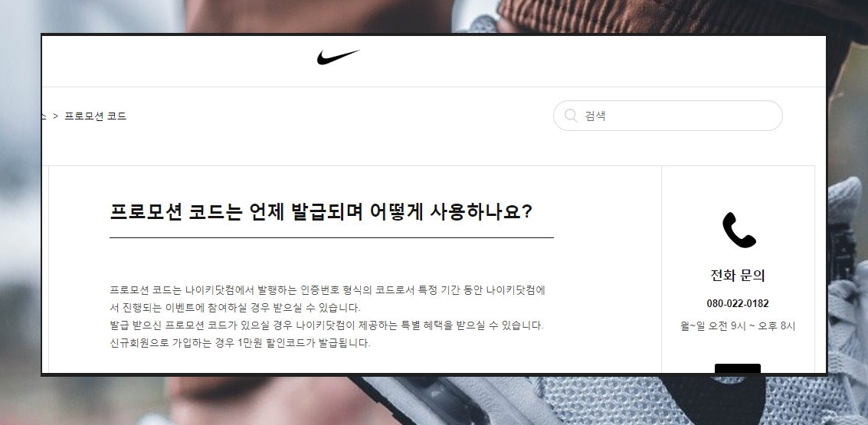This screenshot has width=868, height=425.
Task: Click the 전화 문의 heading
Action: (x=737, y=276)
